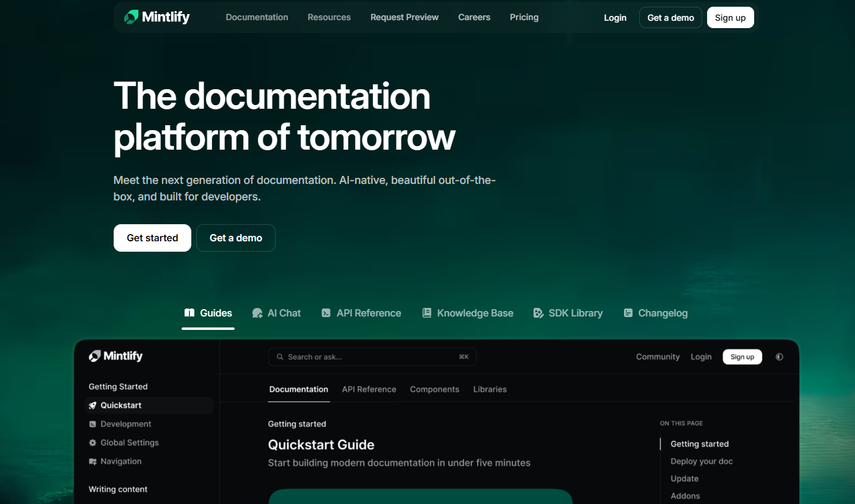Click the Mintlify leaf logo in top navbar
The width and height of the screenshot is (855, 504).
coord(131,17)
